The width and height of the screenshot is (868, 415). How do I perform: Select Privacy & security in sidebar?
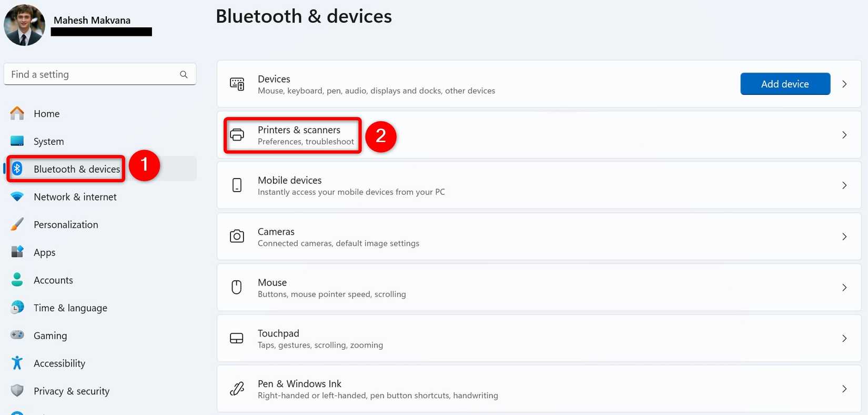[x=72, y=391]
